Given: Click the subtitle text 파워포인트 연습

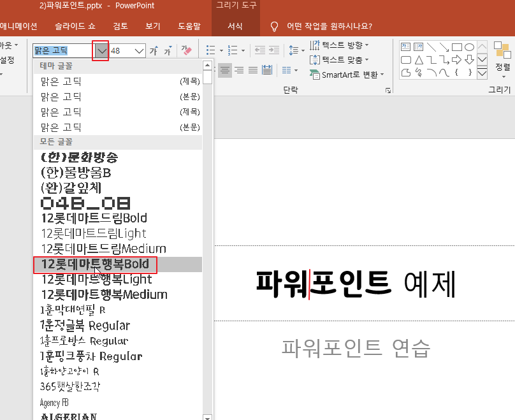Looking at the screenshot, I should pos(356,348).
